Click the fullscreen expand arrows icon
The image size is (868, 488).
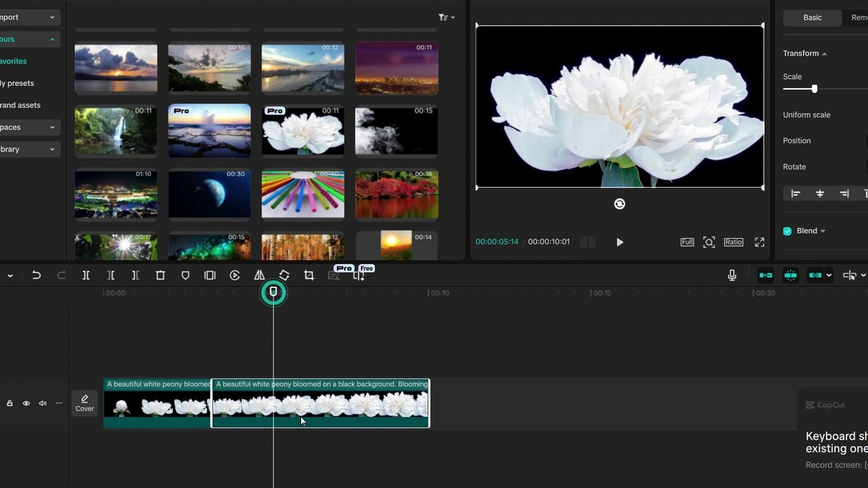[759, 242]
